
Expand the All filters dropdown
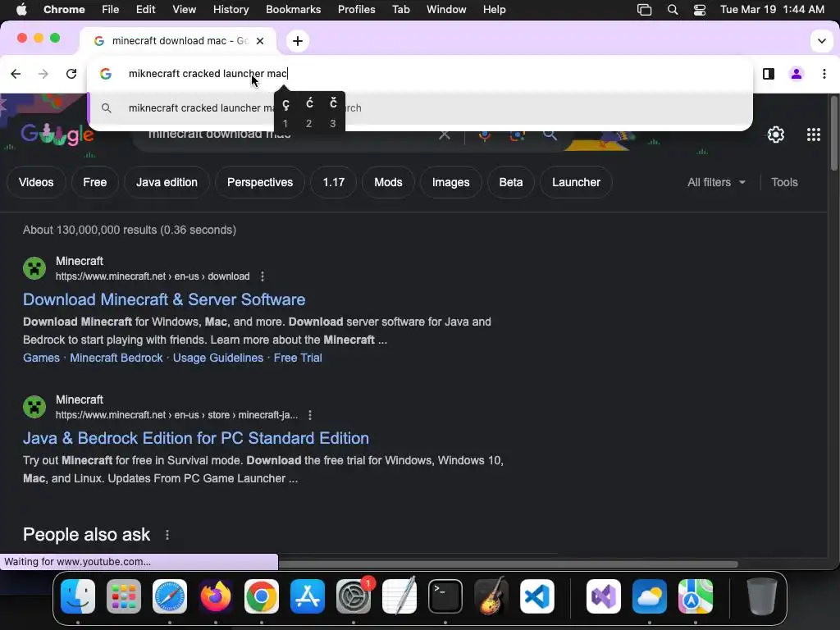click(x=716, y=183)
